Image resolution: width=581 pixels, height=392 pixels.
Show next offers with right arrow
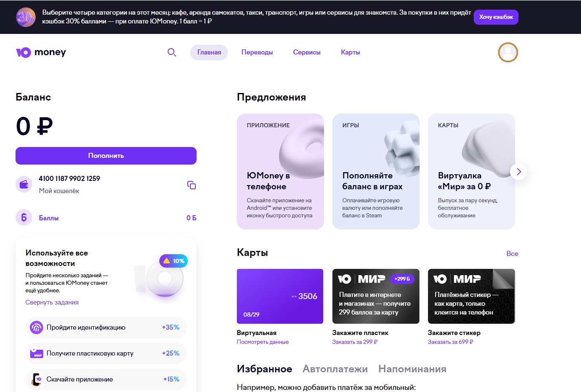tap(519, 171)
